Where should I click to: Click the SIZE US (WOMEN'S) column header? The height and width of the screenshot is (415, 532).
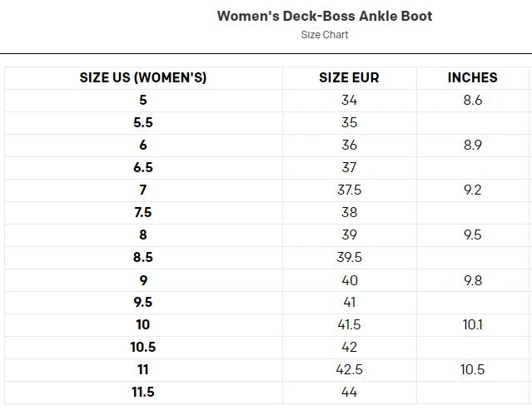click(x=143, y=77)
